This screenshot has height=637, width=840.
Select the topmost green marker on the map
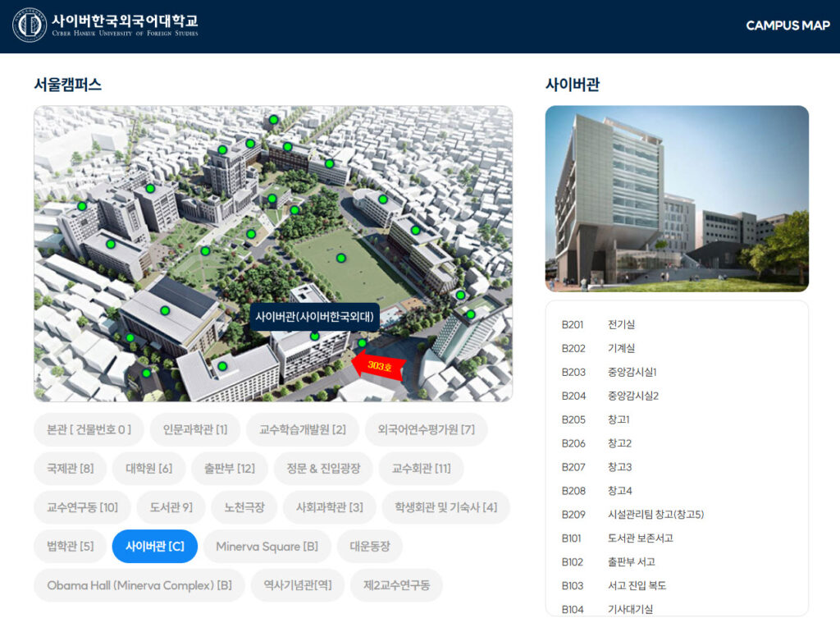(x=274, y=120)
